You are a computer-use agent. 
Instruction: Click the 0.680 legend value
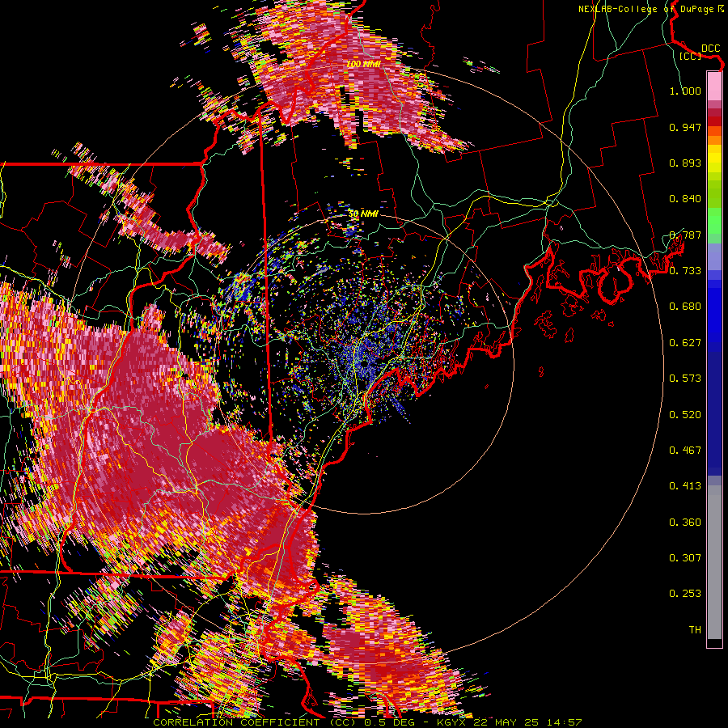685,307
